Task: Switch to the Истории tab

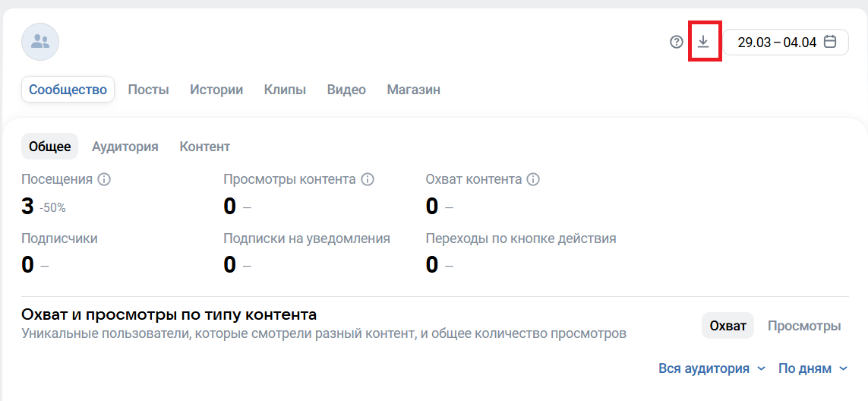Action: click(x=216, y=90)
